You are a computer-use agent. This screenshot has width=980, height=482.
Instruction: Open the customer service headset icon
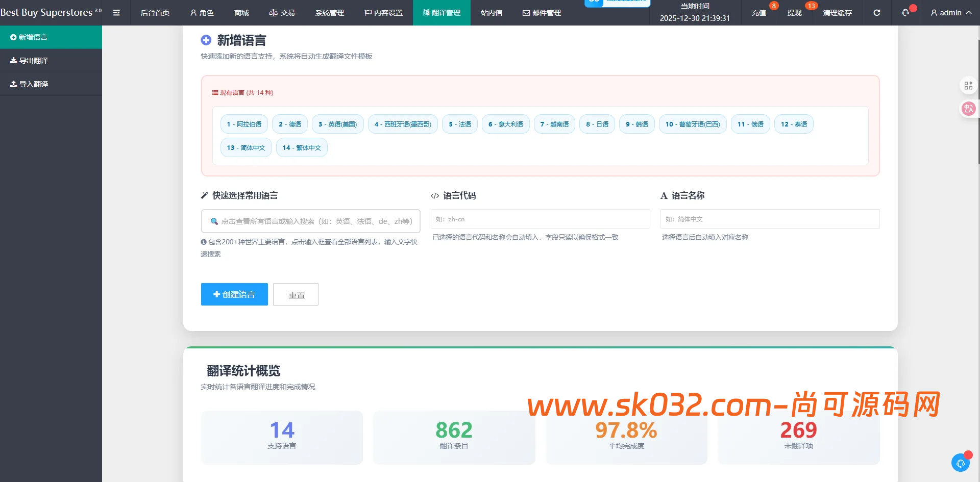tap(906, 13)
